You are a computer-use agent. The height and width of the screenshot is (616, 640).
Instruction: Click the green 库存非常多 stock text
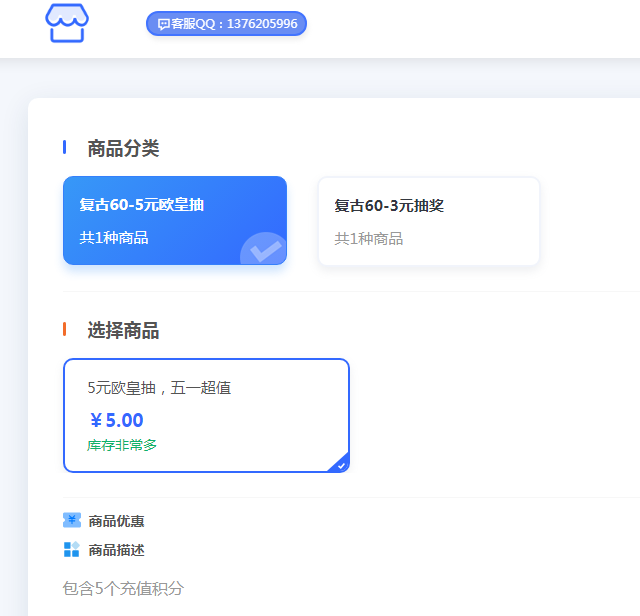click(122, 445)
